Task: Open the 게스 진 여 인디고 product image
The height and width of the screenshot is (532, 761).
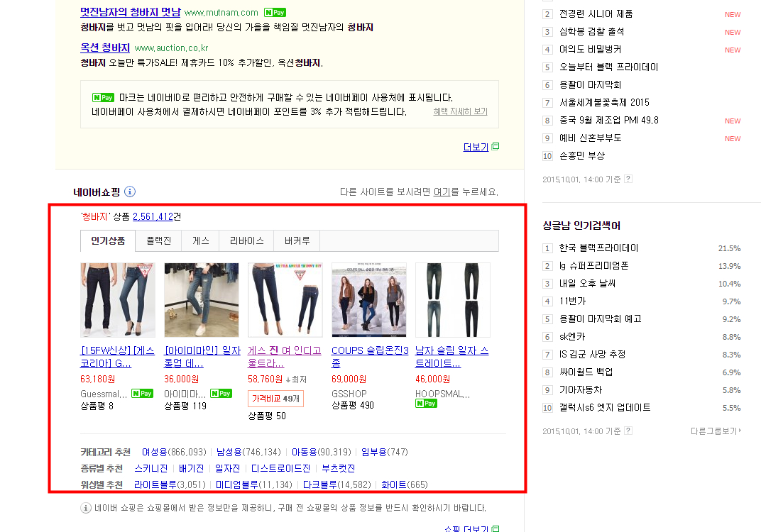Action: point(285,300)
